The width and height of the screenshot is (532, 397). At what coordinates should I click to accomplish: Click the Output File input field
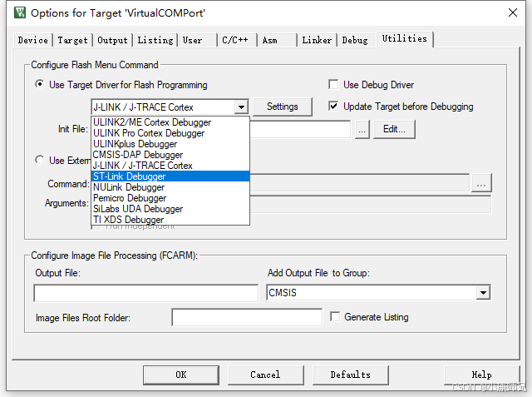(x=146, y=293)
